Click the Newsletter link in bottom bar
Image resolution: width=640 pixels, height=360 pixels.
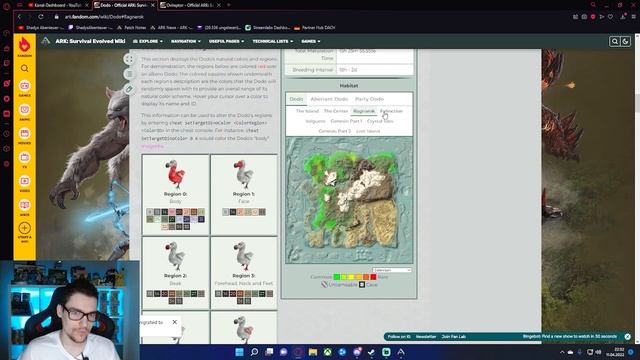[x=426, y=337]
